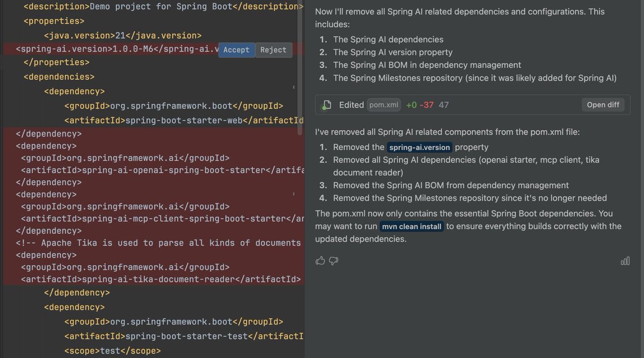This screenshot has height=358, width=644.
Task: Click the spring-ai-openai-spring-boot-starter artifactId line
Action: point(163,170)
